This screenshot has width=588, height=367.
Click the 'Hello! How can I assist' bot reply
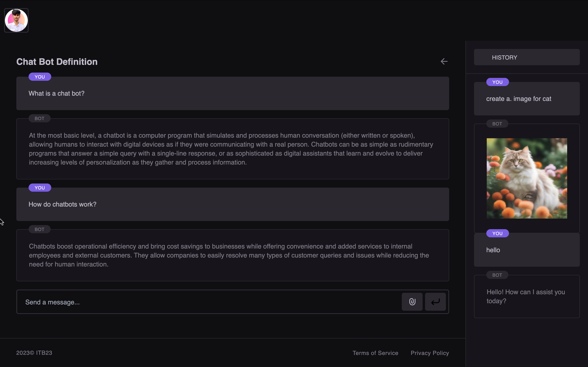(x=525, y=296)
